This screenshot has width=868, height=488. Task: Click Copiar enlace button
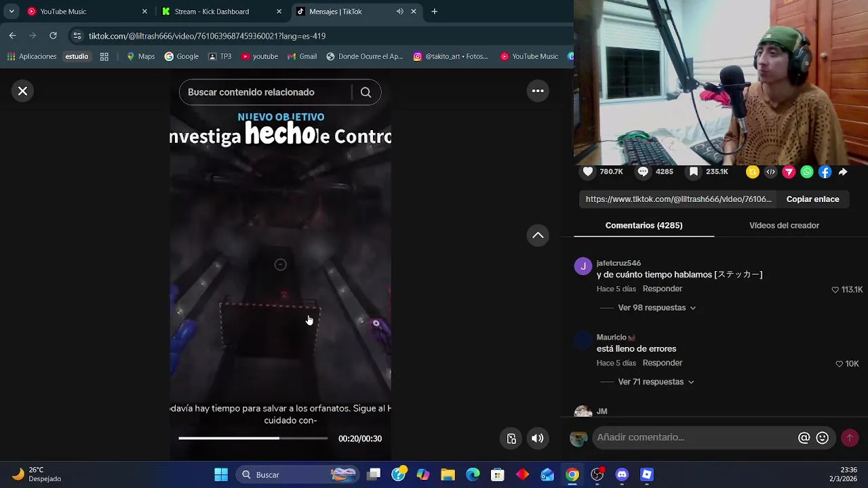812,199
